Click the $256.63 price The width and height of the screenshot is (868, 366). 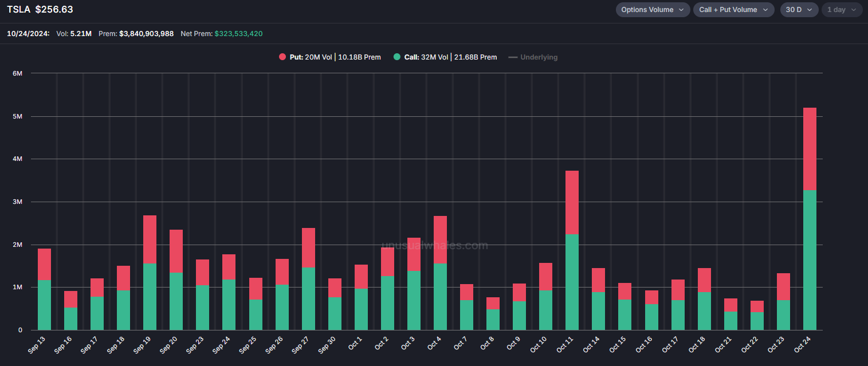click(x=54, y=10)
